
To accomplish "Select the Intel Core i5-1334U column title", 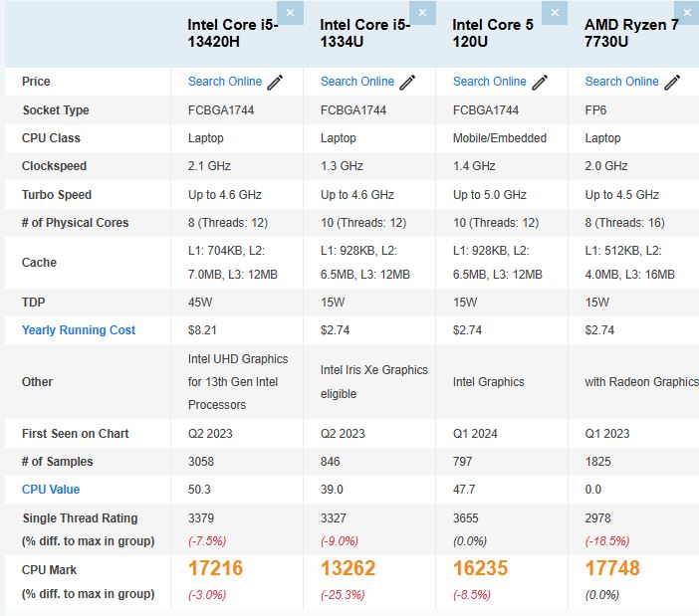I will click(x=363, y=34).
